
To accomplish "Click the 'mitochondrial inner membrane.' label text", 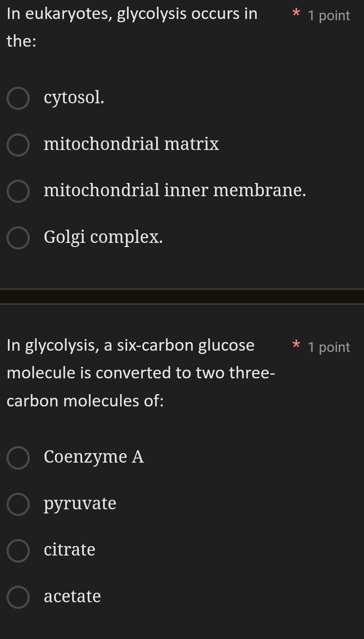I will coord(175,190).
